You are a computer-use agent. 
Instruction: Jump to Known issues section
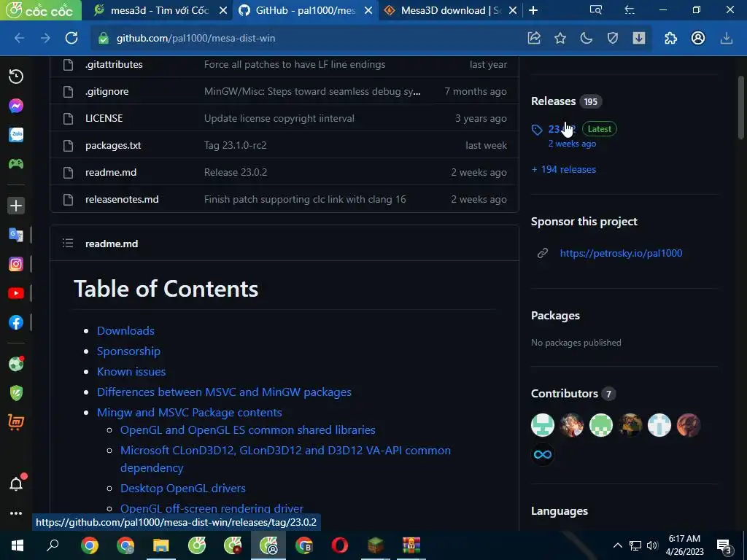click(131, 371)
